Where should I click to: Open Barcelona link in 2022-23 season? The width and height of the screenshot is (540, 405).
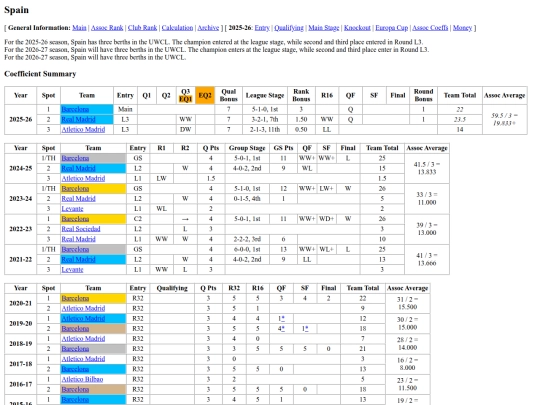pyautogui.click(x=75, y=219)
